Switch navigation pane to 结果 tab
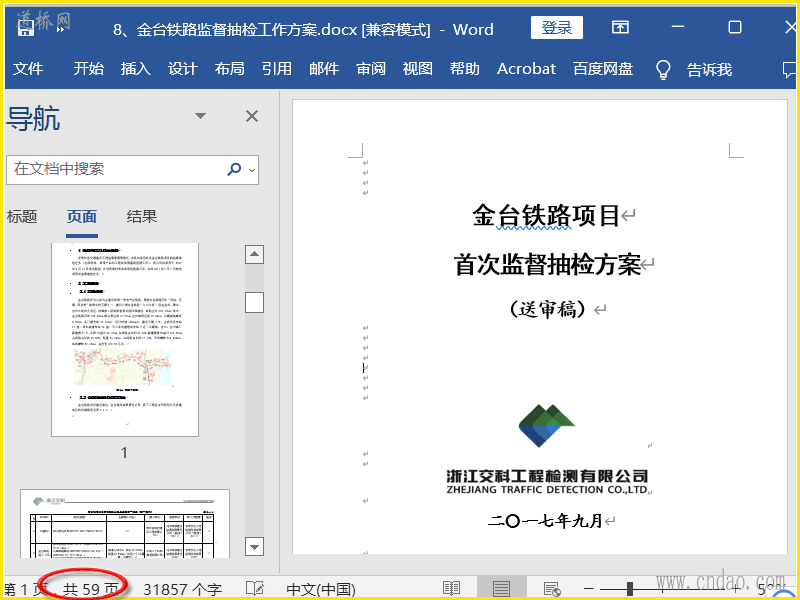The width and height of the screenshot is (800, 600). [x=142, y=217]
